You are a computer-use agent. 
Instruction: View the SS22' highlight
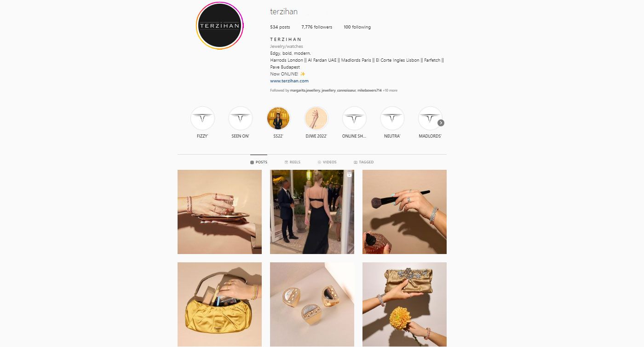(278, 118)
